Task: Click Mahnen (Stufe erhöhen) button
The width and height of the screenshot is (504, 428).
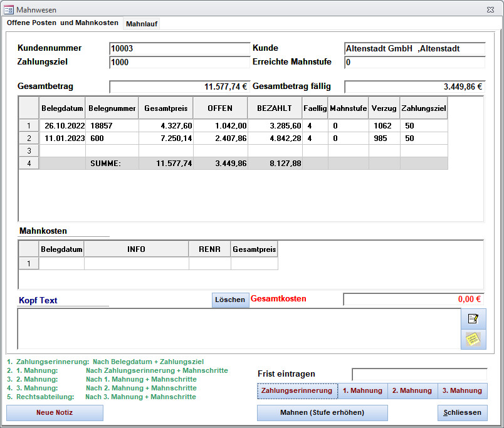Action: (x=322, y=412)
